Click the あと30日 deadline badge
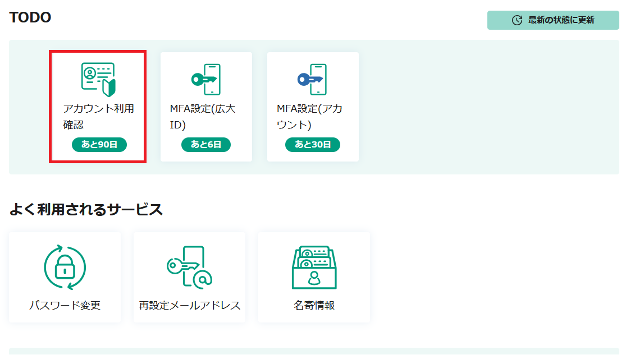The width and height of the screenshot is (626, 364). tap(313, 145)
